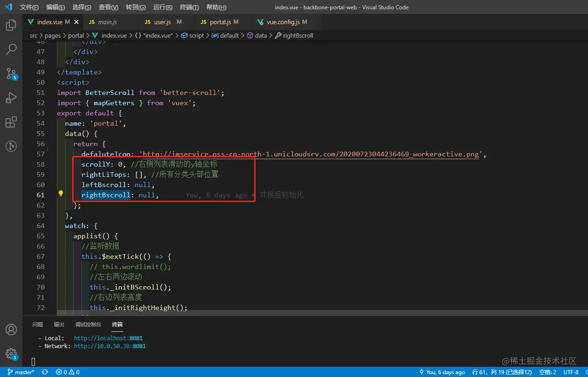
Task: Open the 文件(F) menu
Action: tap(29, 7)
